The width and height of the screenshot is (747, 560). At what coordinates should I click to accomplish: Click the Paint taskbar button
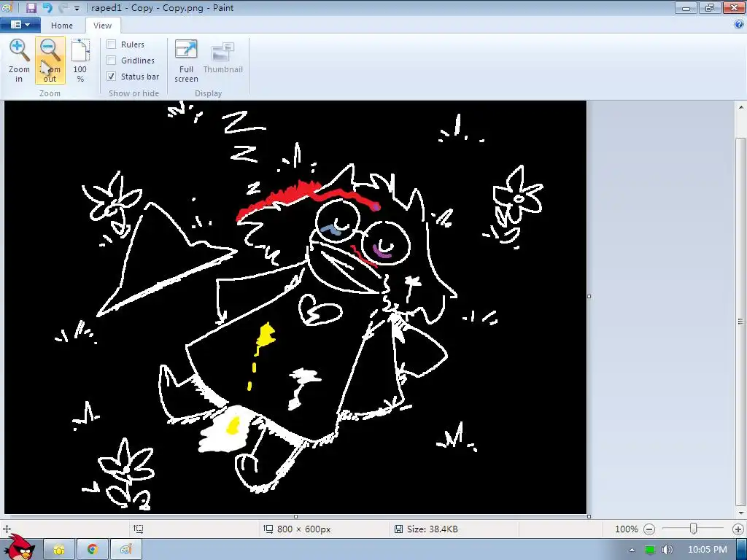125,550
